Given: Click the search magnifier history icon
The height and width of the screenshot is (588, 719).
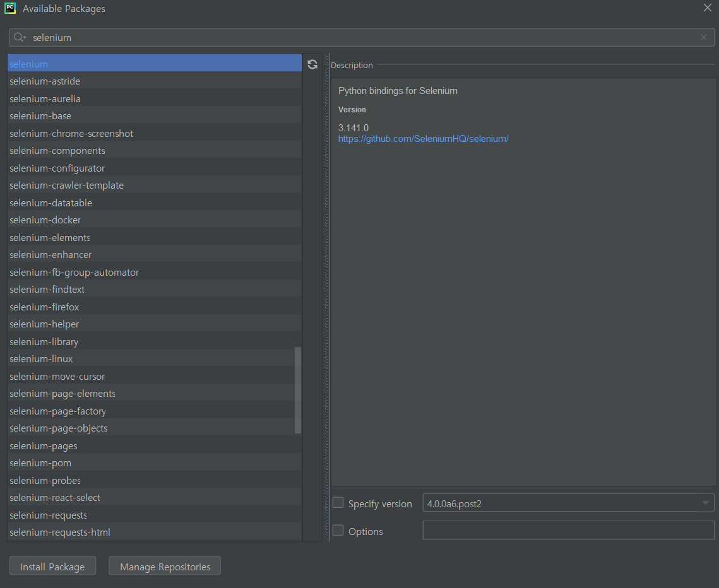Looking at the screenshot, I should click(20, 37).
